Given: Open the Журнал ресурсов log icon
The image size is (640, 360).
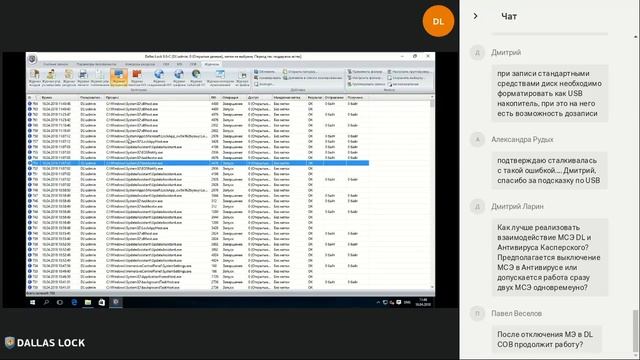Looking at the screenshot, I should (x=69, y=78).
